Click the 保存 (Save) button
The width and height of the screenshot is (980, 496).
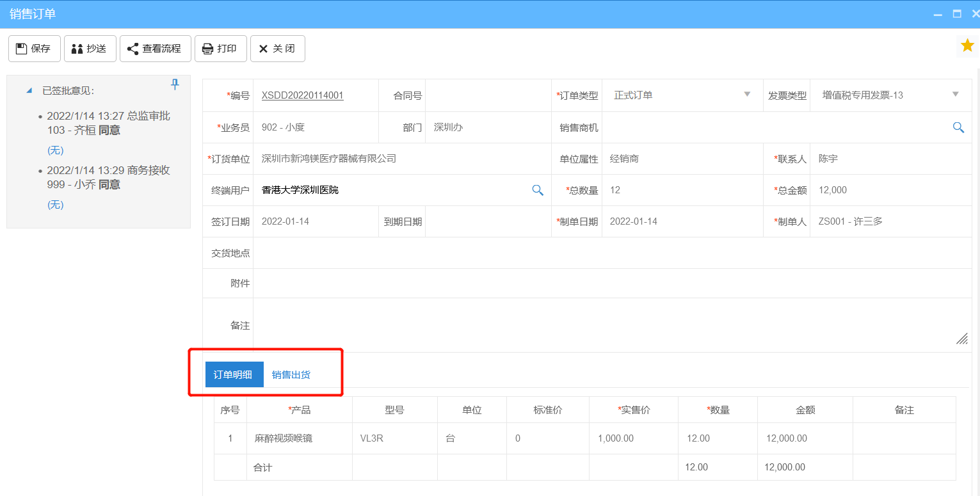pyautogui.click(x=34, y=49)
